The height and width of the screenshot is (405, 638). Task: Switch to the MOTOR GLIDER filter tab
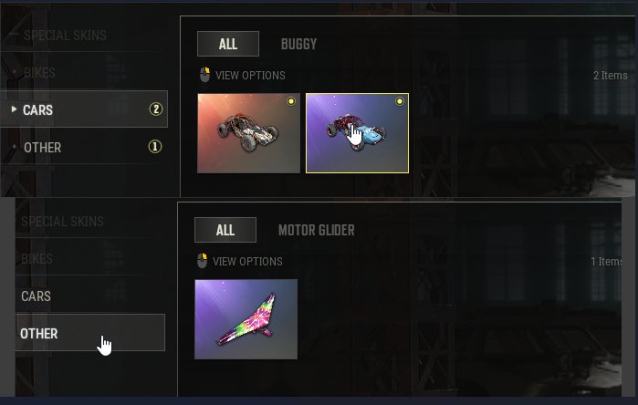(x=316, y=230)
